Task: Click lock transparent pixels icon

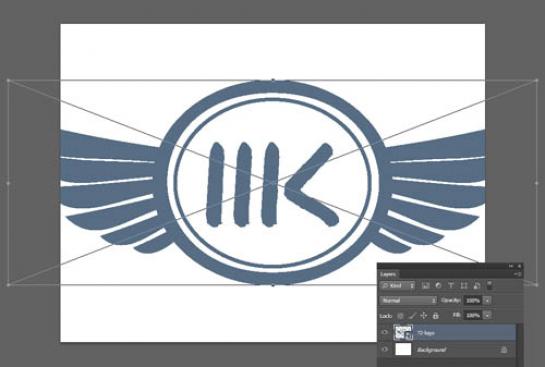Action: (x=400, y=316)
